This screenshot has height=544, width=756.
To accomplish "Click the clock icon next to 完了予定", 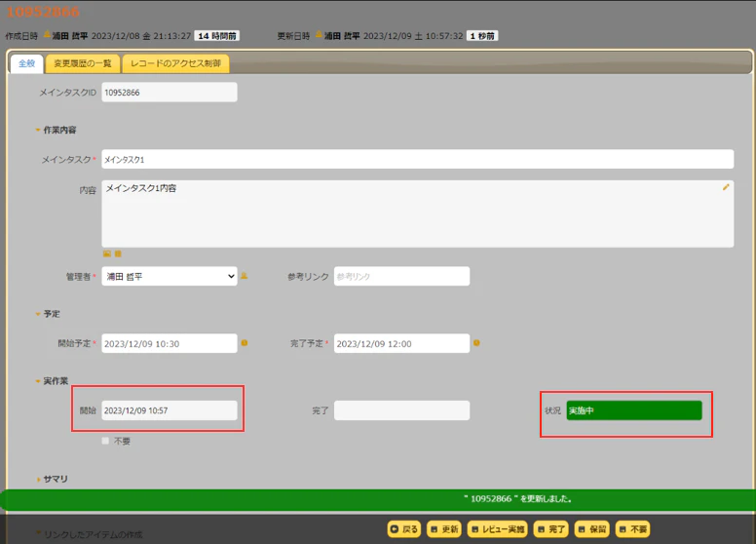I will pos(476,343).
